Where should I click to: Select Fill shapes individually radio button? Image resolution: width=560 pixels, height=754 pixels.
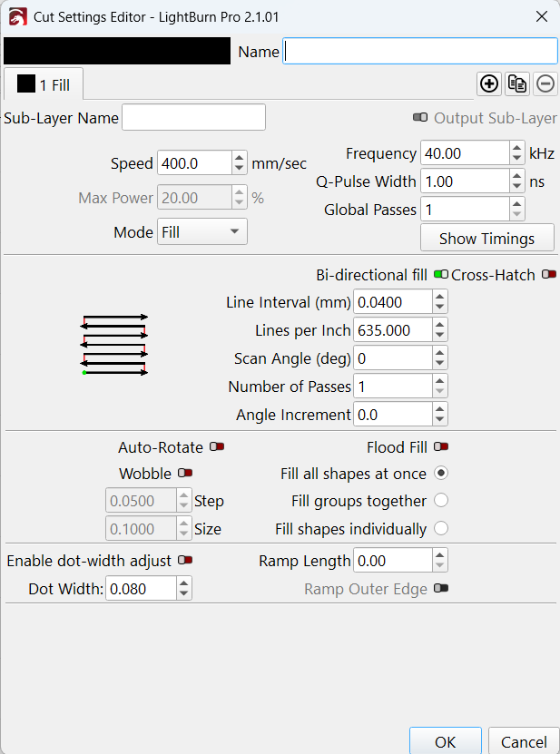[x=441, y=528]
